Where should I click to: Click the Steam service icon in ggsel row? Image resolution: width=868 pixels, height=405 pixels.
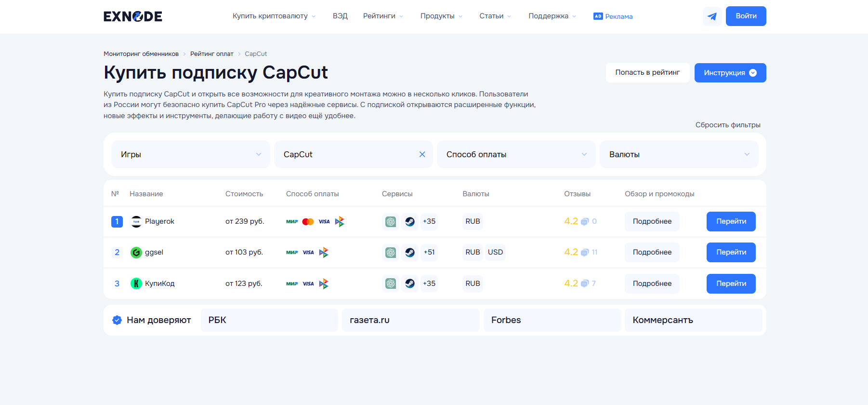click(410, 252)
